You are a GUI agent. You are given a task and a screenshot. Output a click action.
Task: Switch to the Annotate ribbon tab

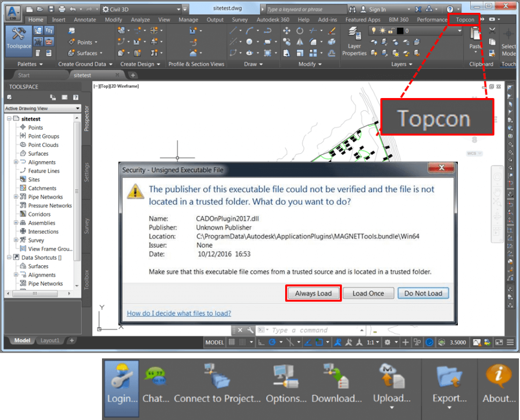point(85,20)
